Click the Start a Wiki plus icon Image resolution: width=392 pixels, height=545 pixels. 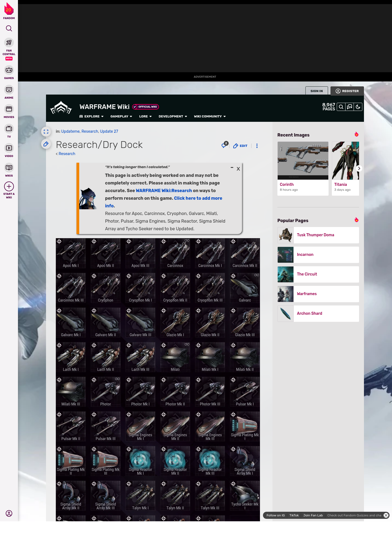(9, 187)
